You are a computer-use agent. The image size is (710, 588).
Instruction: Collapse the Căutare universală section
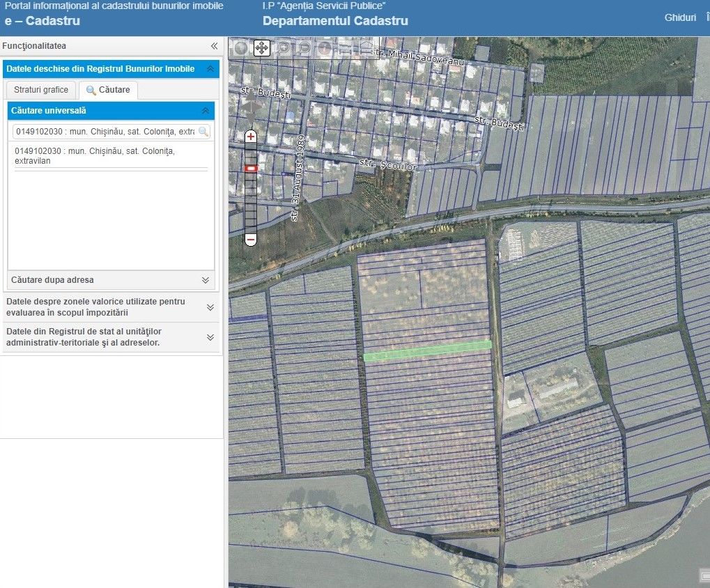pyautogui.click(x=205, y=111)
